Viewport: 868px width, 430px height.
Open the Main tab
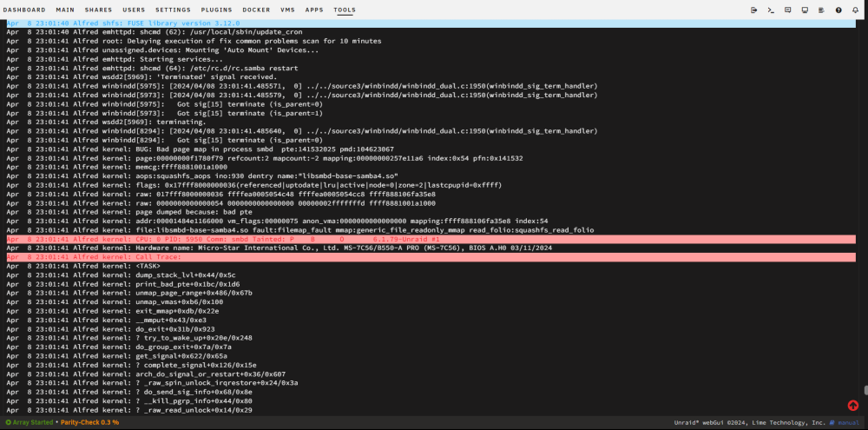pos(65,10)
